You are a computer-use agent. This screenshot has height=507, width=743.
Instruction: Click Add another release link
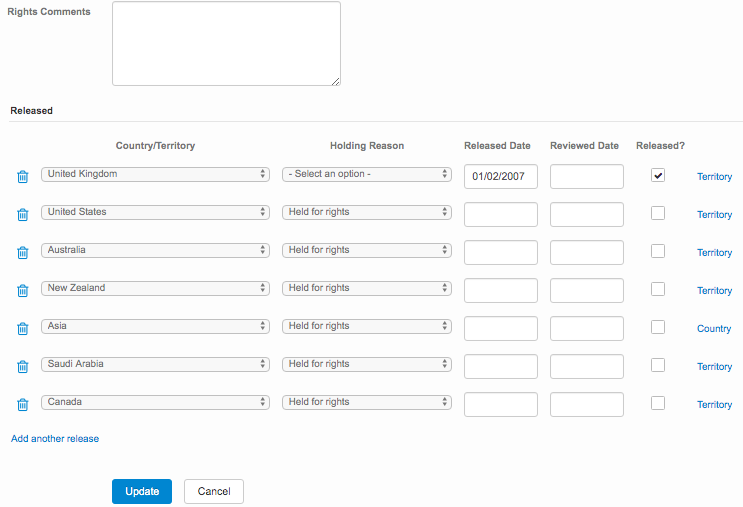(x=55, y=439)
